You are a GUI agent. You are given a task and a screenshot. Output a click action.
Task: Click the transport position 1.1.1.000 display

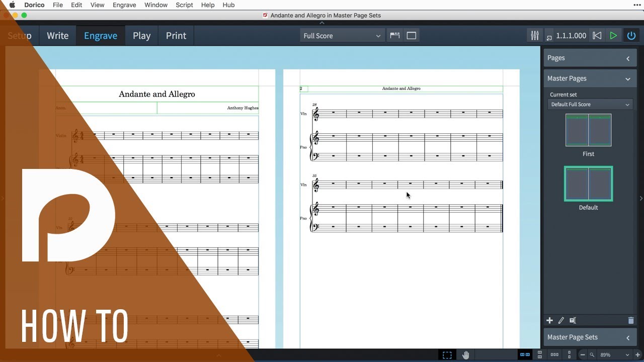(x=571, y=36)
